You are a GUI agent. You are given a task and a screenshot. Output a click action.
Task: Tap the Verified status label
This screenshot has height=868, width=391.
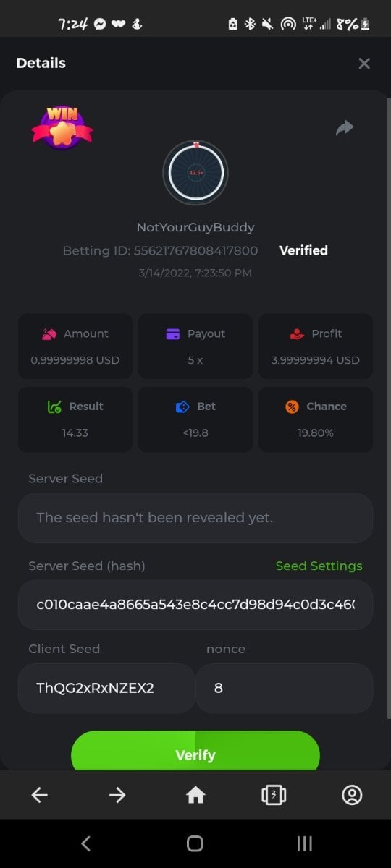(x=303, y=250)
